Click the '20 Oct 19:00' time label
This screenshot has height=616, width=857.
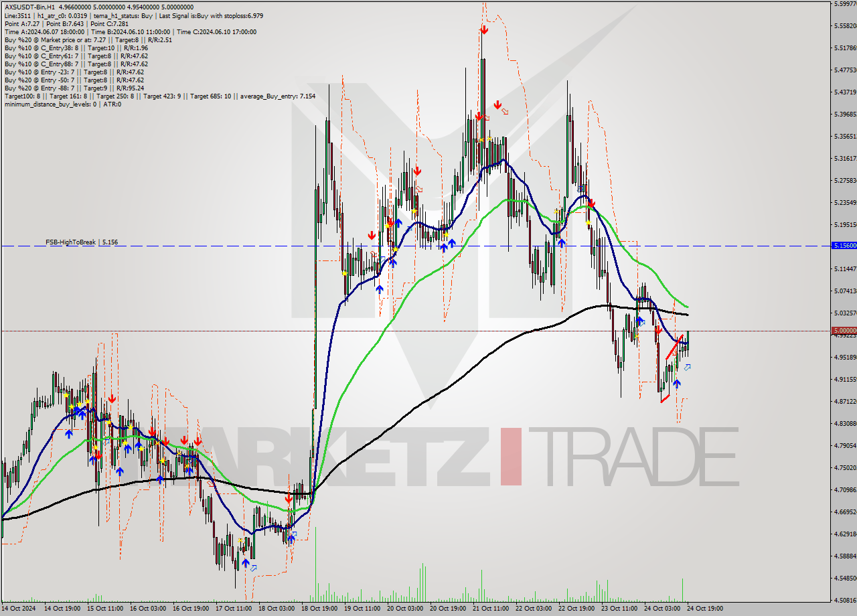point(448,609)
